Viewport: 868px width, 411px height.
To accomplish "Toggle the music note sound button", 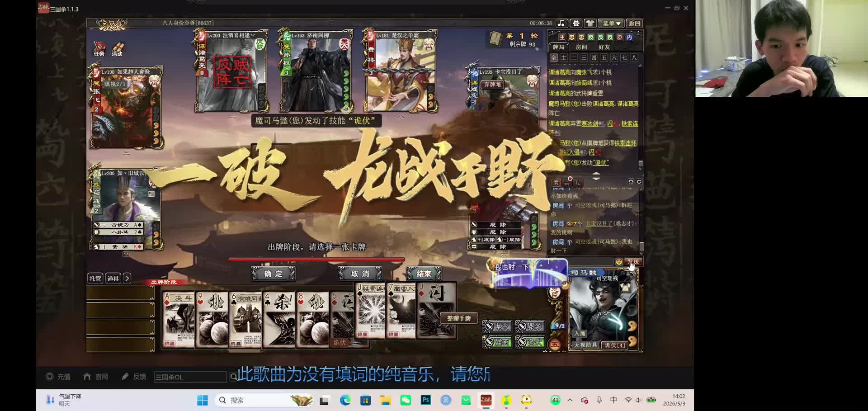I will tap(561, 23).
